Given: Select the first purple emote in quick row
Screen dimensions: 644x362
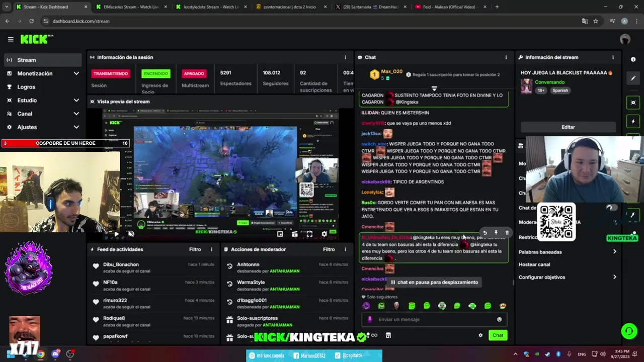Looking at the screenshot, I should [366, 306].
